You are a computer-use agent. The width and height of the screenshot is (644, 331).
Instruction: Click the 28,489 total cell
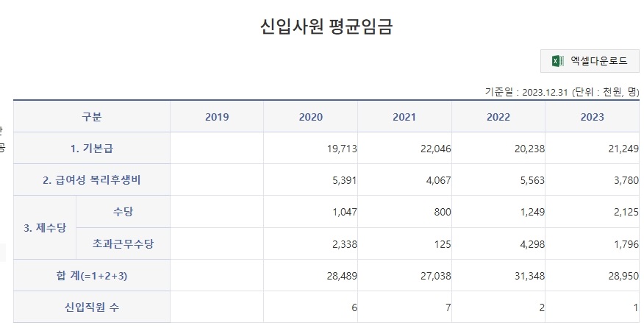(x=310, y=275)
